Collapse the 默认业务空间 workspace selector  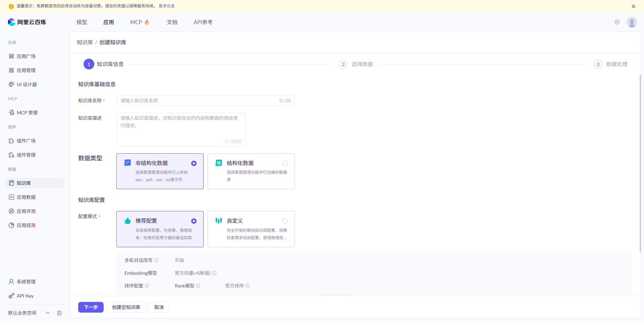pos(47,313)
